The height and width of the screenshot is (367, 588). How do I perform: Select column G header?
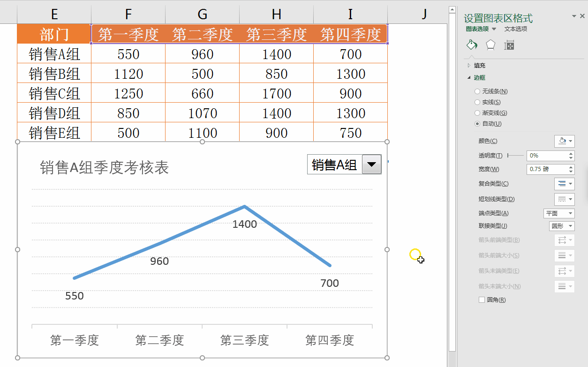[203, 15]
